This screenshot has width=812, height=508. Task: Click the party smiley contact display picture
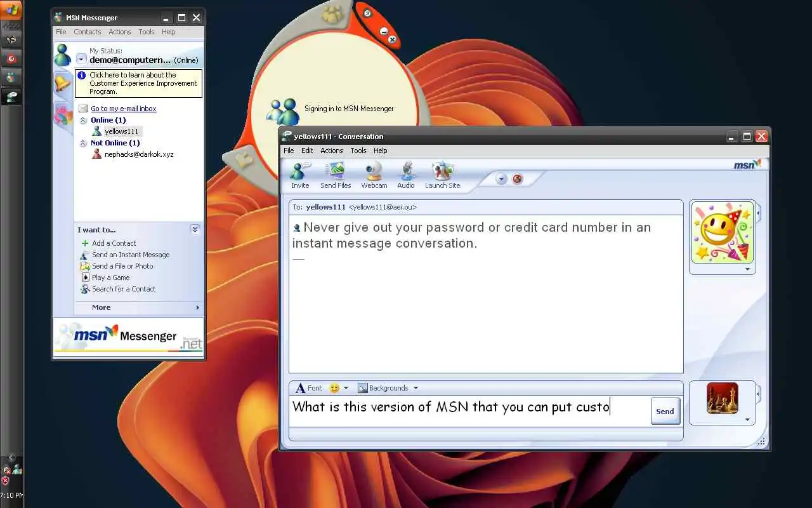(x=723, y=232)
